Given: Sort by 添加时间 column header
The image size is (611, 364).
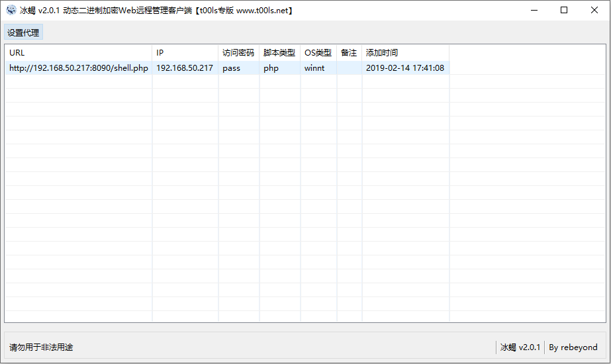Looking at the screenshot, I should tap(405, 53).
